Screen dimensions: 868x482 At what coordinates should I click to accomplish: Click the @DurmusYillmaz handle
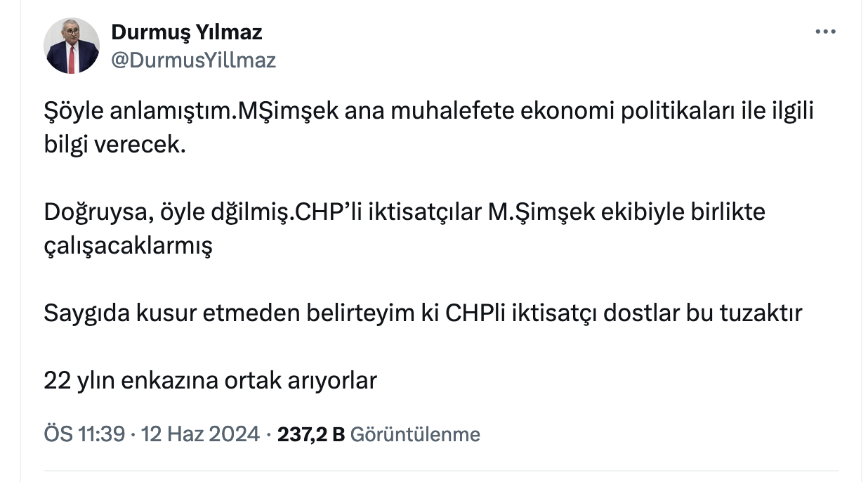[x=194, y=60]
